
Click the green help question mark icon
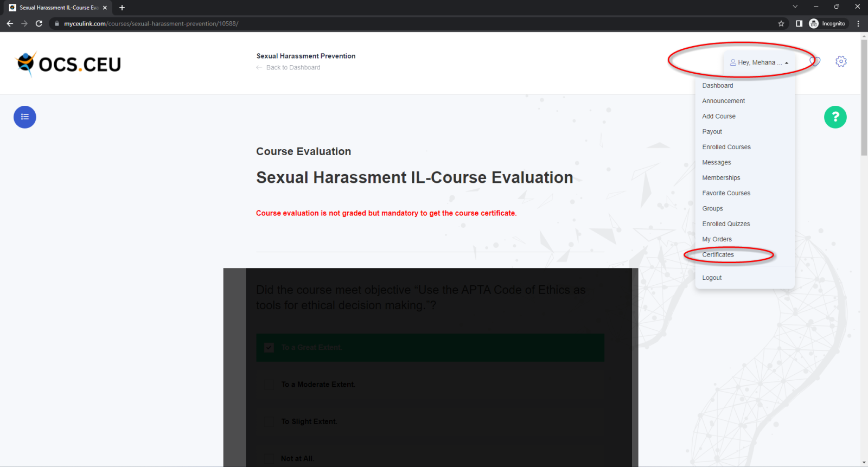835,117
